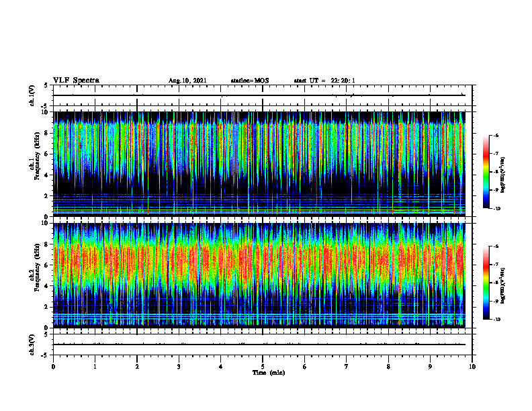Click the ch.2 spectrogram color bar
The width and height of the screenshot is (532, 411).
[x=486, y=283]
